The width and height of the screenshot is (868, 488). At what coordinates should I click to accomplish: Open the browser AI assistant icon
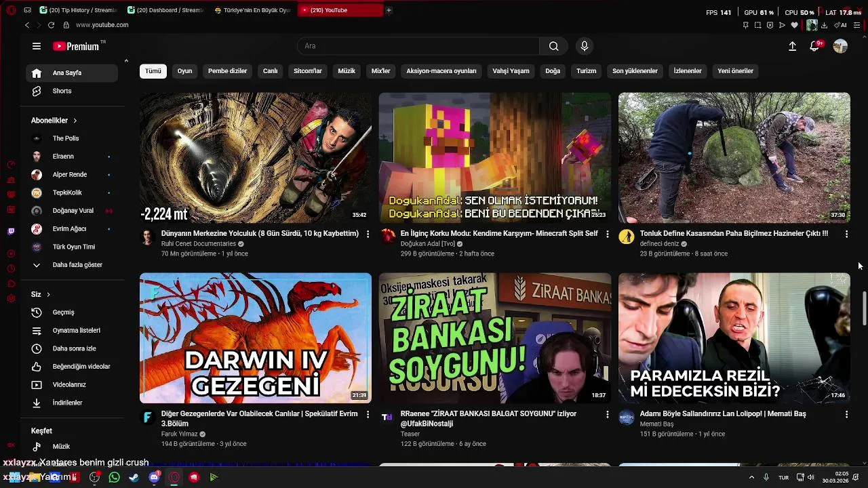840,25
